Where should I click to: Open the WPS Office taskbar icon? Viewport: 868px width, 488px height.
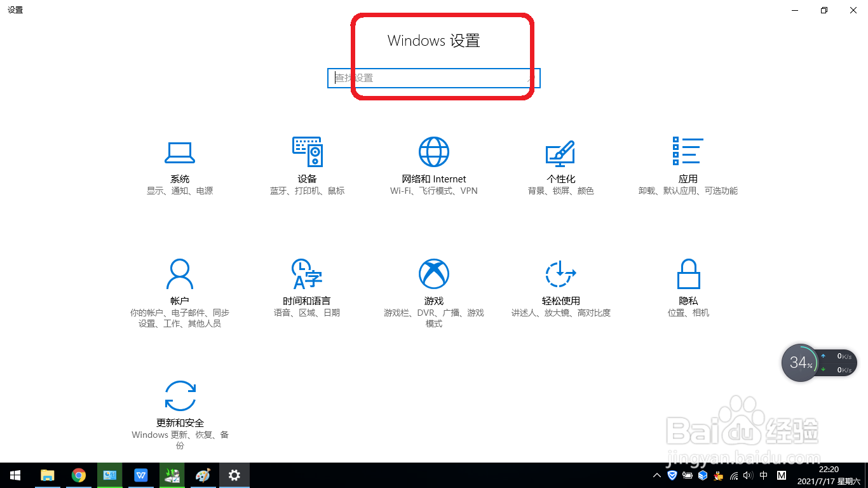(x=141, y=475)
